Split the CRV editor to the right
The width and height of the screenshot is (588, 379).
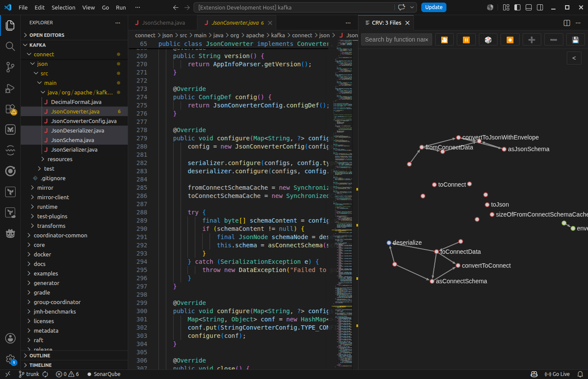pyautogui.click(x=567, y=23)
